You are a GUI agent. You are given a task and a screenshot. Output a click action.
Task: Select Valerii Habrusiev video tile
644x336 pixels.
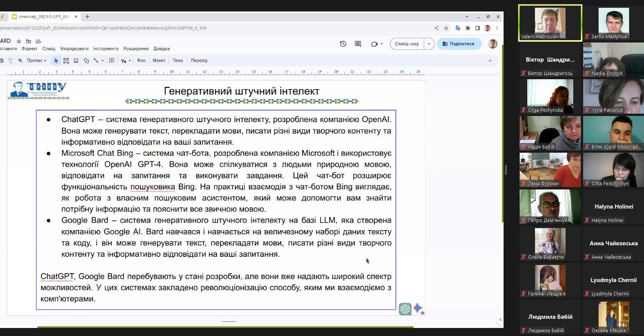click(x=550, y=23)
